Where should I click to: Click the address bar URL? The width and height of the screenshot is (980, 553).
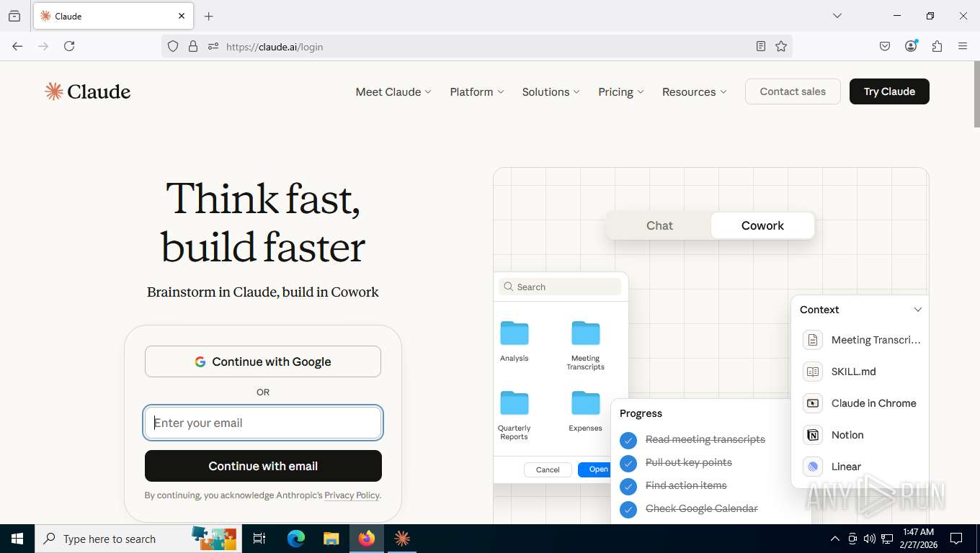(x=275, y=47)
